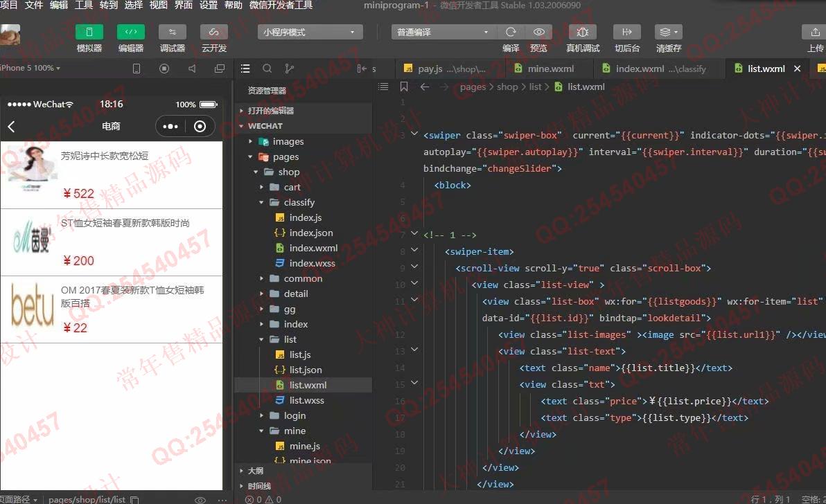Viewport: 826px width, 504px height.
Task: Open the mini program three-dot menu capsule
Action: [170, 126]
